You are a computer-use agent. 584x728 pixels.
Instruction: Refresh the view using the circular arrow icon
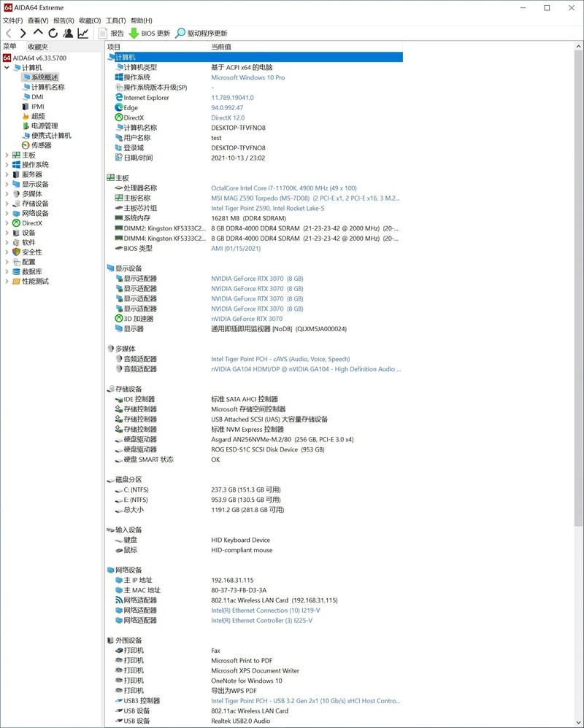point(53,33)
